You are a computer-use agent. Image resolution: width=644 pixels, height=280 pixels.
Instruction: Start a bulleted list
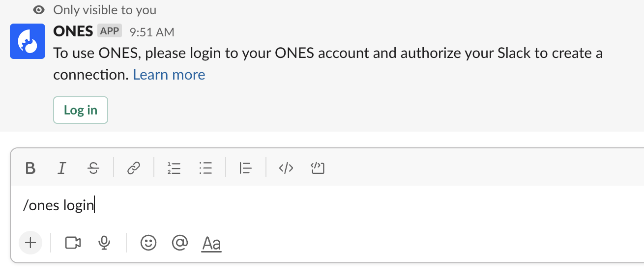205,168
